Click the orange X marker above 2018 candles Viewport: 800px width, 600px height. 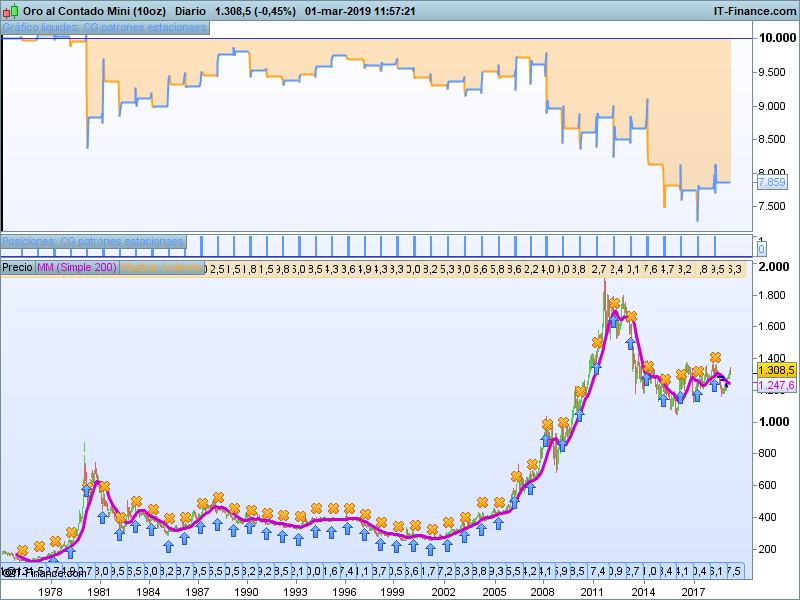pos(715,357)
